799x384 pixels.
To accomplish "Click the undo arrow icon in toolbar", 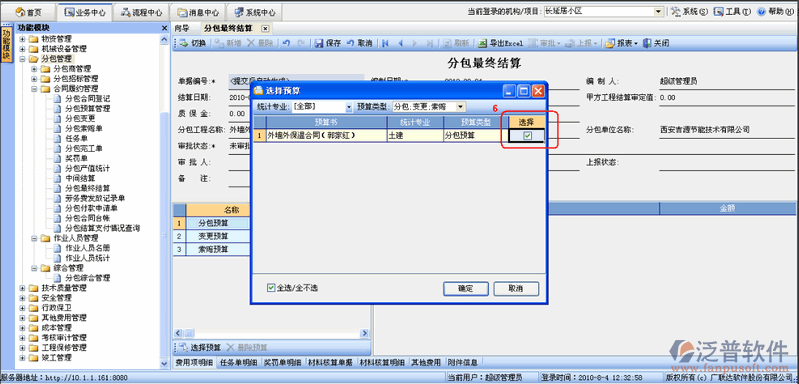I will click(286, 43).
